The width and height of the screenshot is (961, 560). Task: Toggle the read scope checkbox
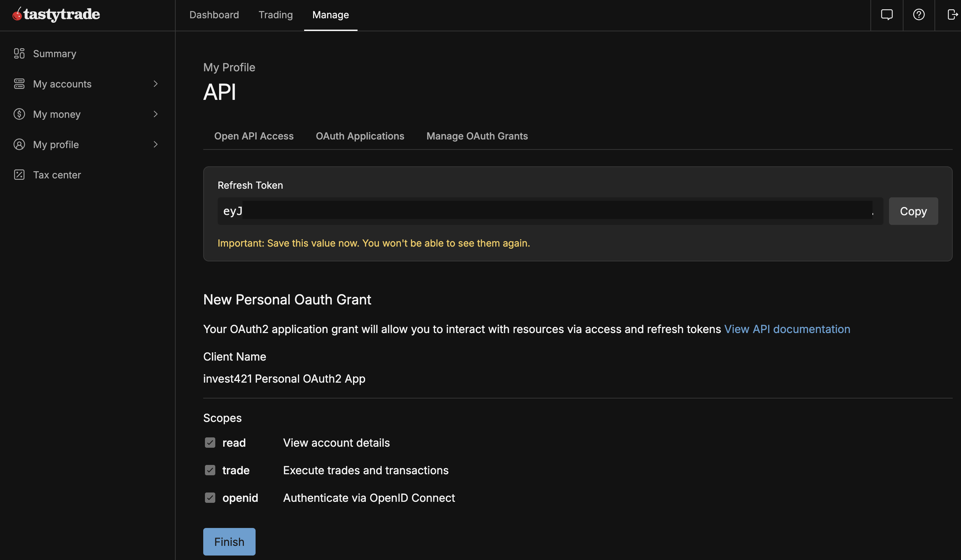coord(210,443)
